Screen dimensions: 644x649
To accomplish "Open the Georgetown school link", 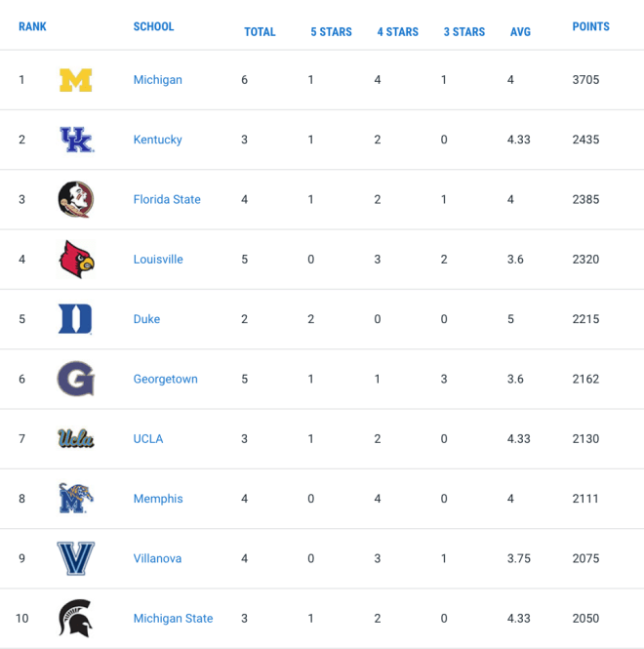I will (166, 379).
